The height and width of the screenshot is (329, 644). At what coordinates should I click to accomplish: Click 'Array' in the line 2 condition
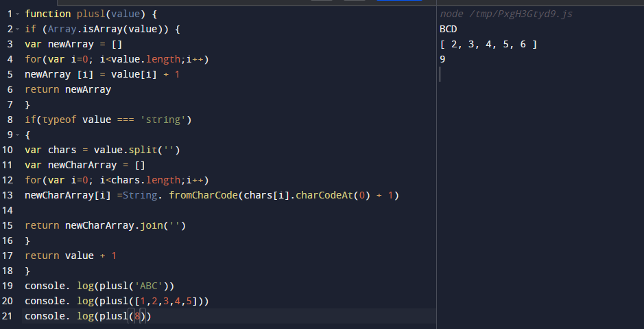coord(62,30)
